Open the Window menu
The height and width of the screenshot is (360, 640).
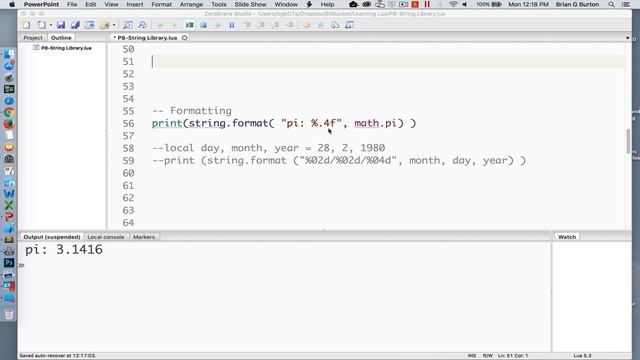[286, 4]
